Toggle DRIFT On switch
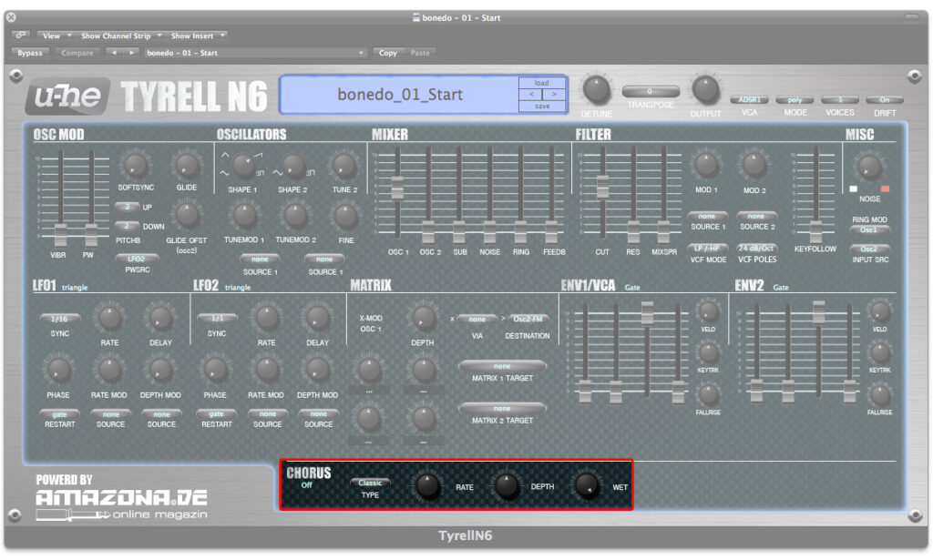 click(x=884, y=100)
